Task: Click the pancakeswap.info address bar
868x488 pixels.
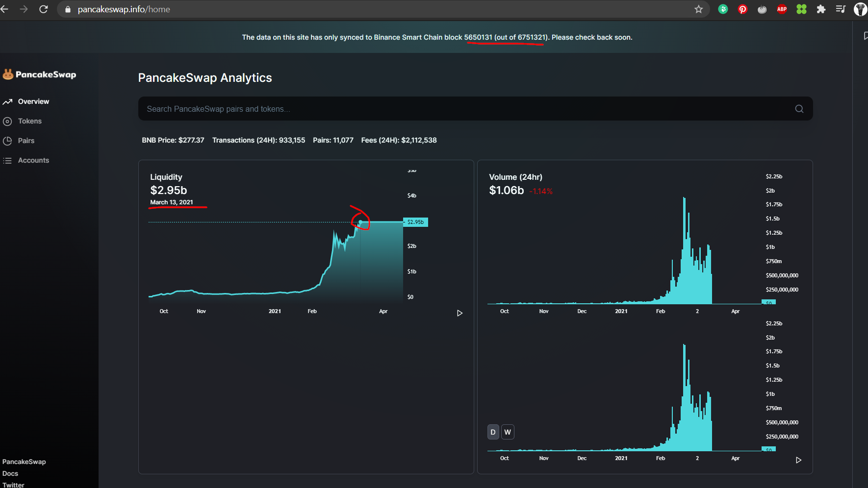Action: pos(383,9)
